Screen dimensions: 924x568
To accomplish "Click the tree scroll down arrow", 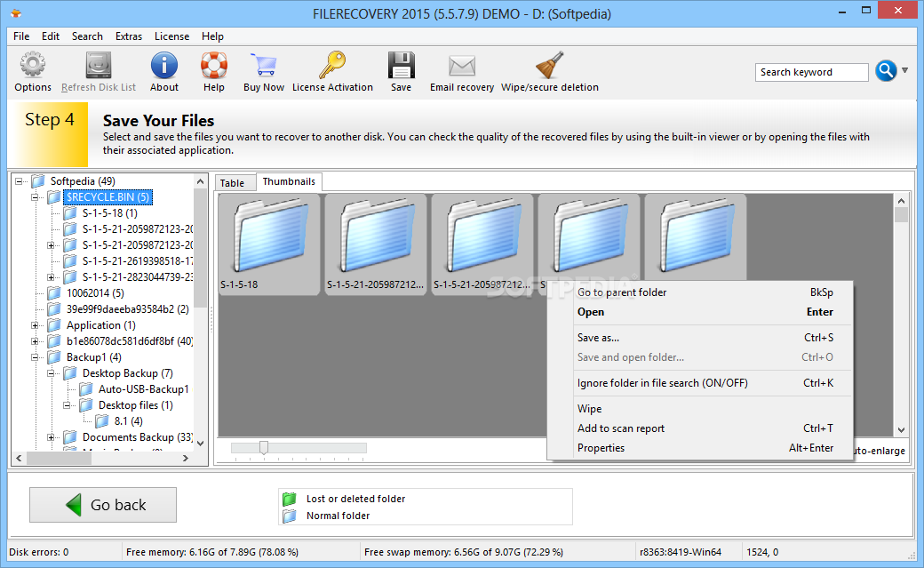I will tap(201, 444).
